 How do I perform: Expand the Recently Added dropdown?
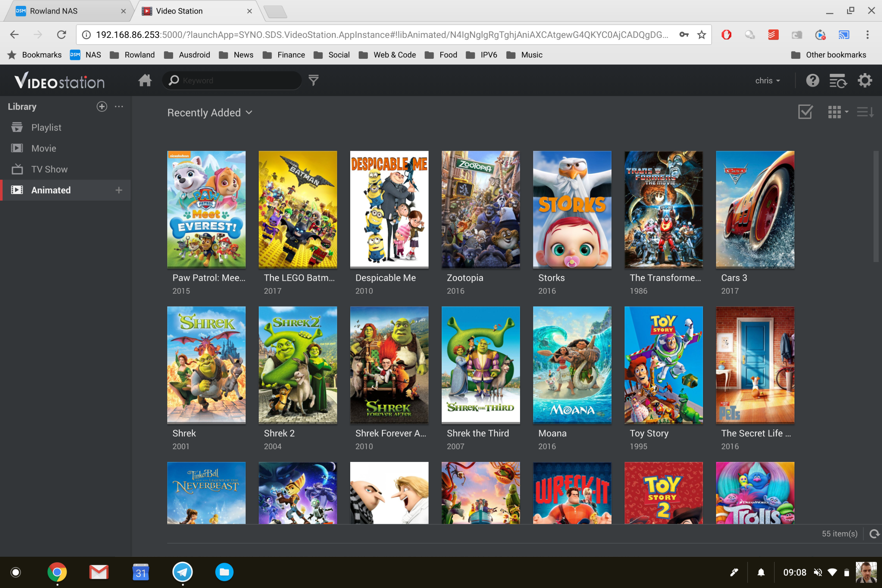tap(209, 112)
